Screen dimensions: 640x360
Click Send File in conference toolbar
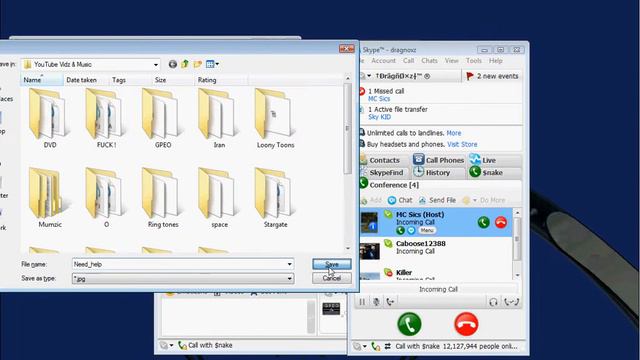(x=437, y=200)
